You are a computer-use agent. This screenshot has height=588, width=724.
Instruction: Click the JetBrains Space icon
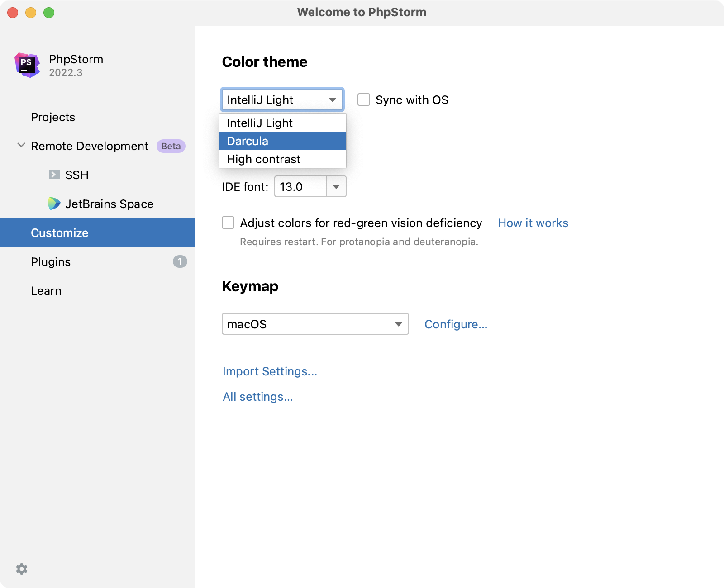[x=54, y=204]
